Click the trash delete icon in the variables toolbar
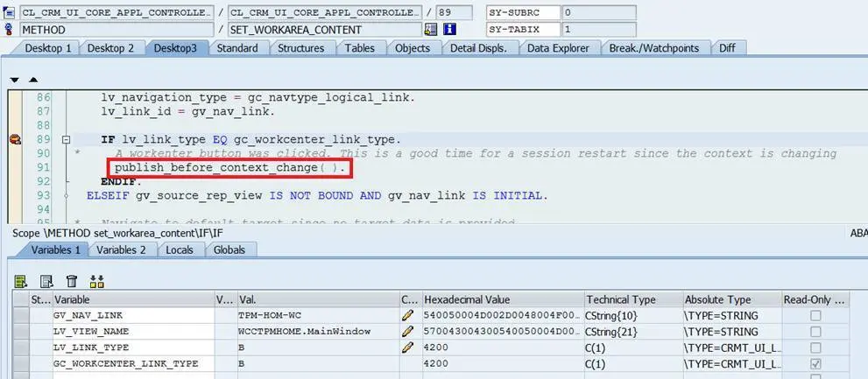 [72, 281]
